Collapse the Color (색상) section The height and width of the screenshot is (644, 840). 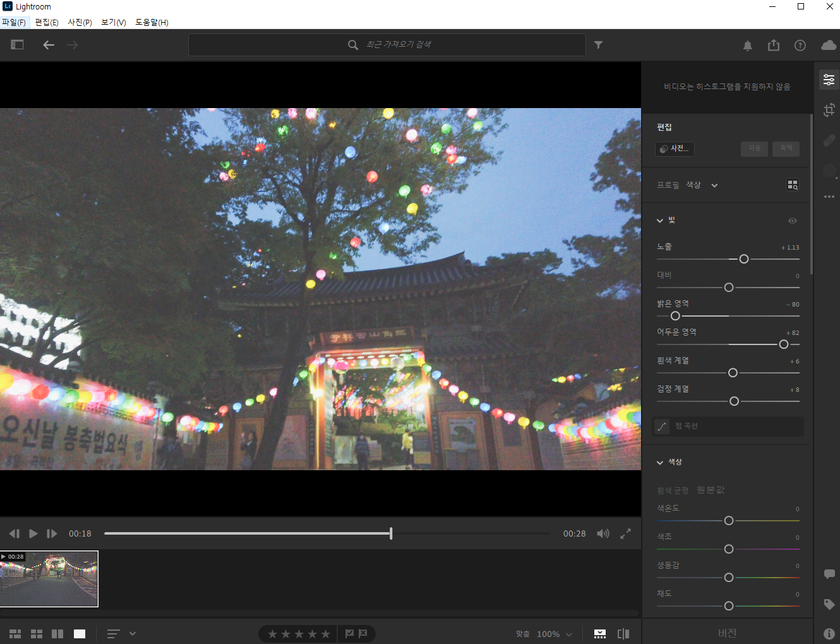[x=660, y=463]
